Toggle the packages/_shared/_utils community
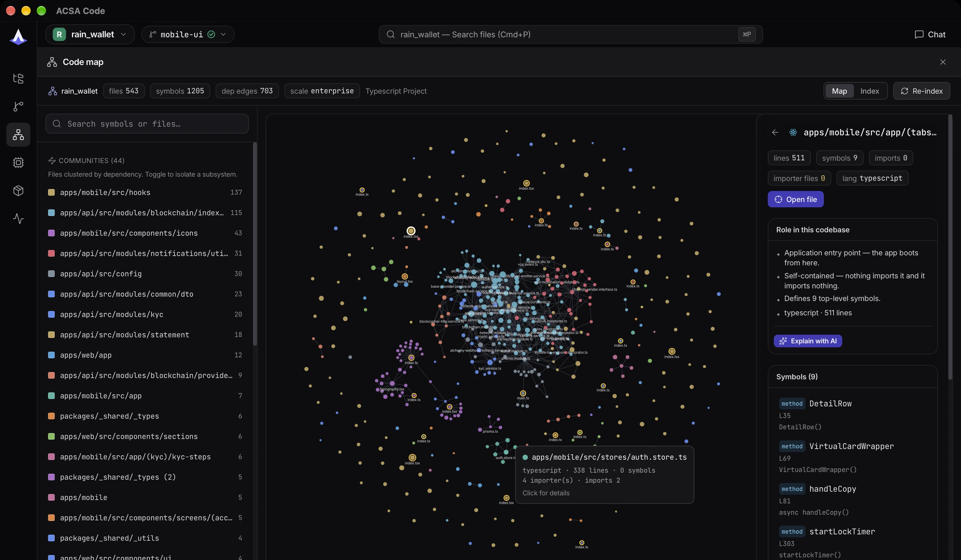 click(x=145, y=538)
